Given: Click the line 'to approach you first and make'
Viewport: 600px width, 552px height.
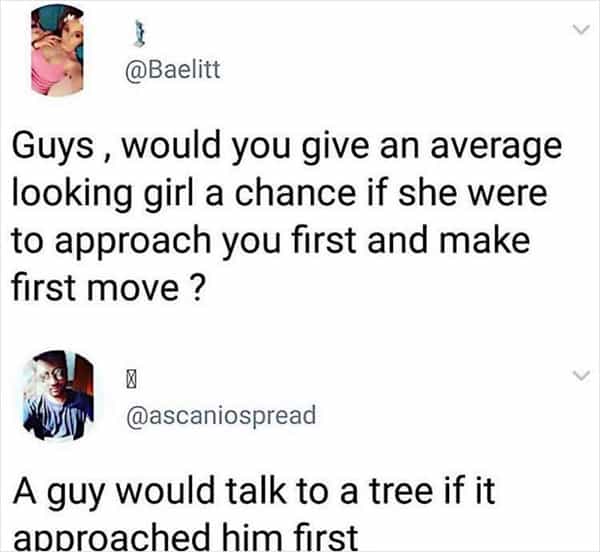Looking at the screenshot, I should 271,242.
